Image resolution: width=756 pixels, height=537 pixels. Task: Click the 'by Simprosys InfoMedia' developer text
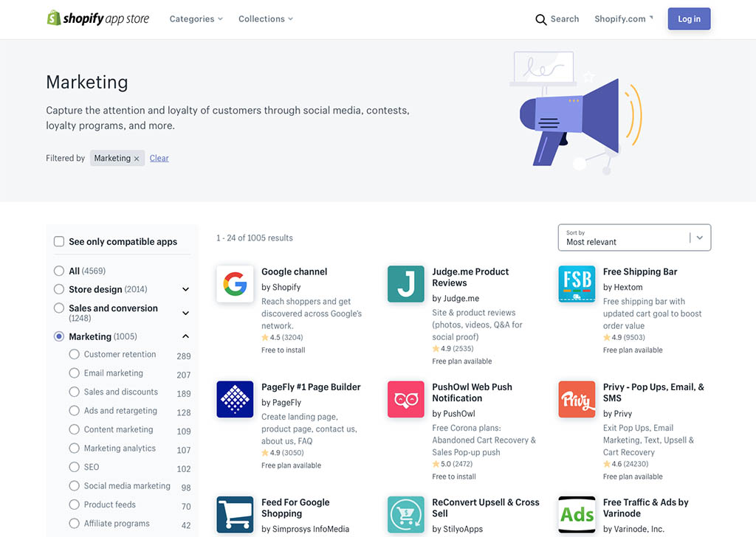pos(305,529)
